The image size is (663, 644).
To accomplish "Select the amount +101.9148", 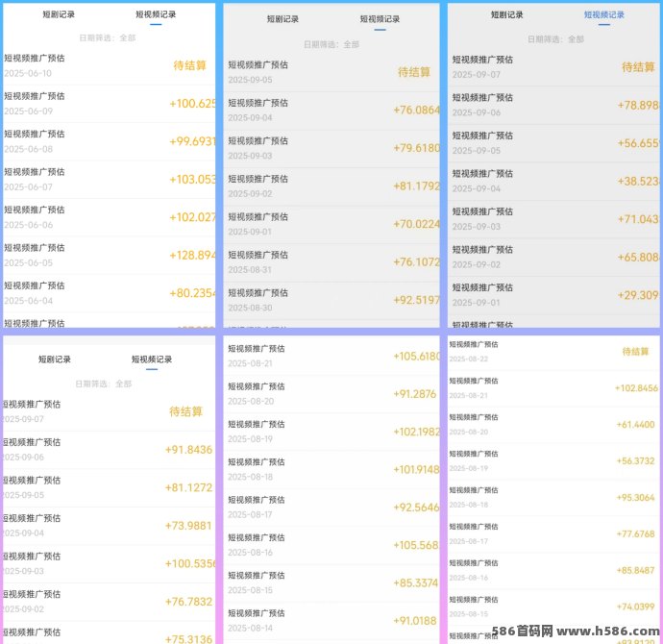I will 416,470.
